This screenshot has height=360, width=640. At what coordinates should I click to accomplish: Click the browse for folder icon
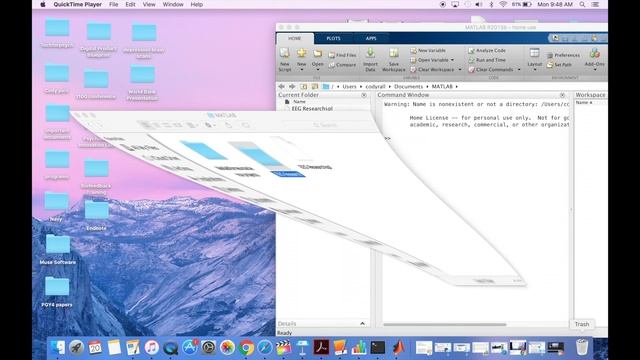(x=315, y=87)
